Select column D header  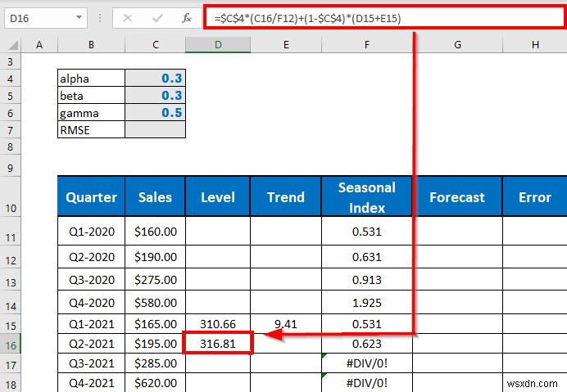point(218,45)
